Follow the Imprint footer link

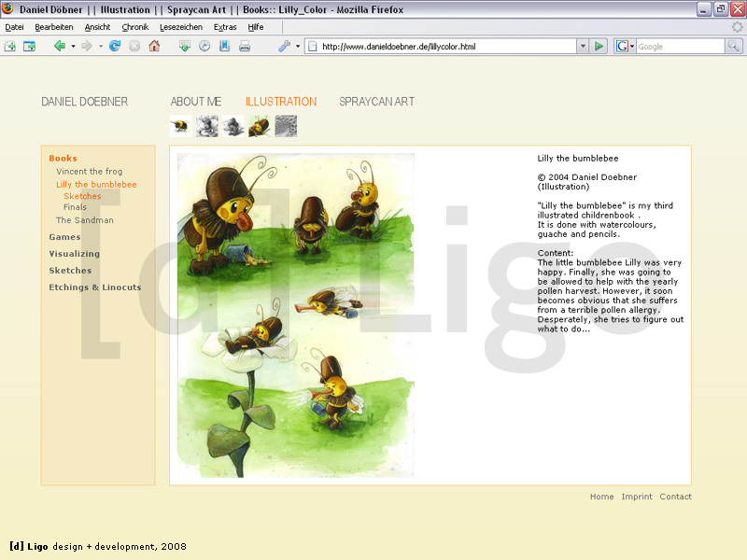pos(637,497)
